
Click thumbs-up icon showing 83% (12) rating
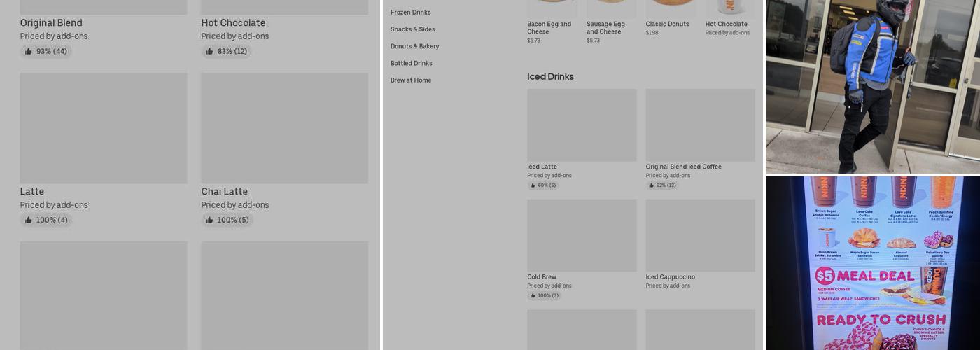[x=210, y=52]
